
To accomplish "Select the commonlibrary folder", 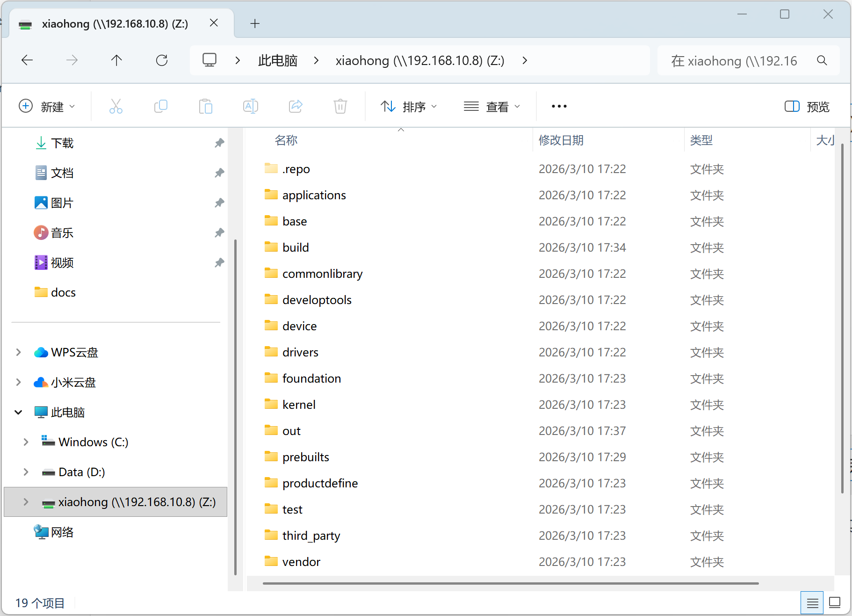I will point(323,274).
